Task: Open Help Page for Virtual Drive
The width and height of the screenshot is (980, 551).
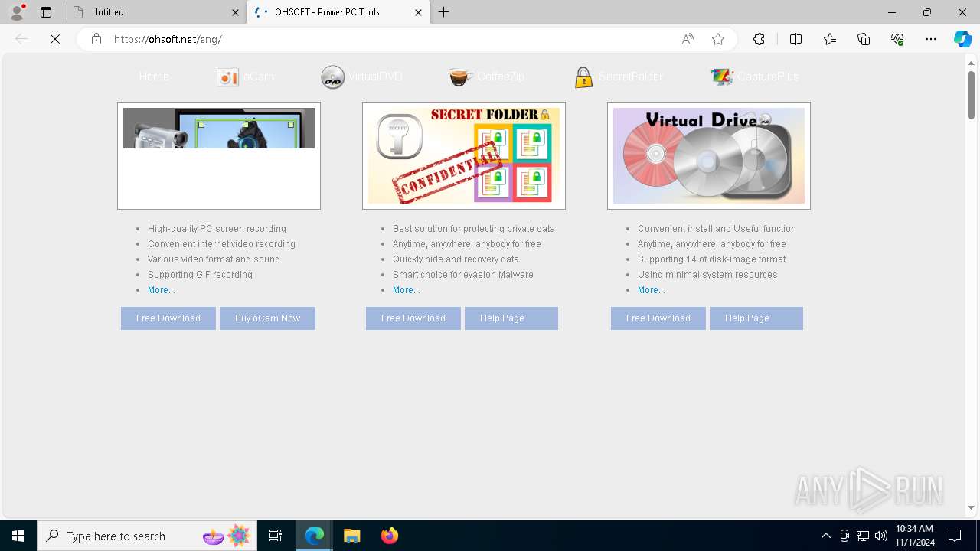Action: 756,318
